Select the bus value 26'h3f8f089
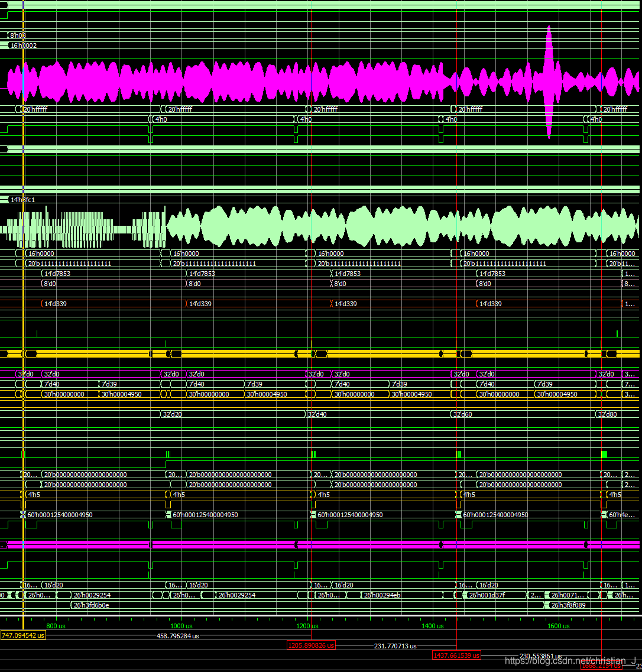The height and width of the screenshot is (672, 642). 568,605
